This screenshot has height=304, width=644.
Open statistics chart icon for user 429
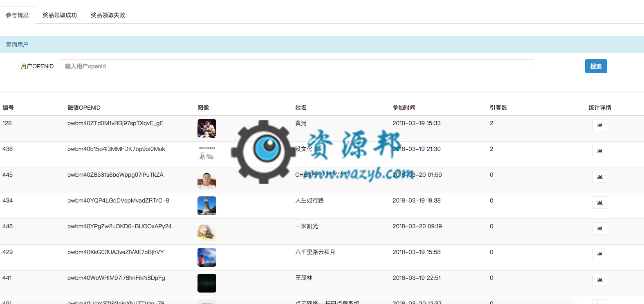[x=599, y=254]
